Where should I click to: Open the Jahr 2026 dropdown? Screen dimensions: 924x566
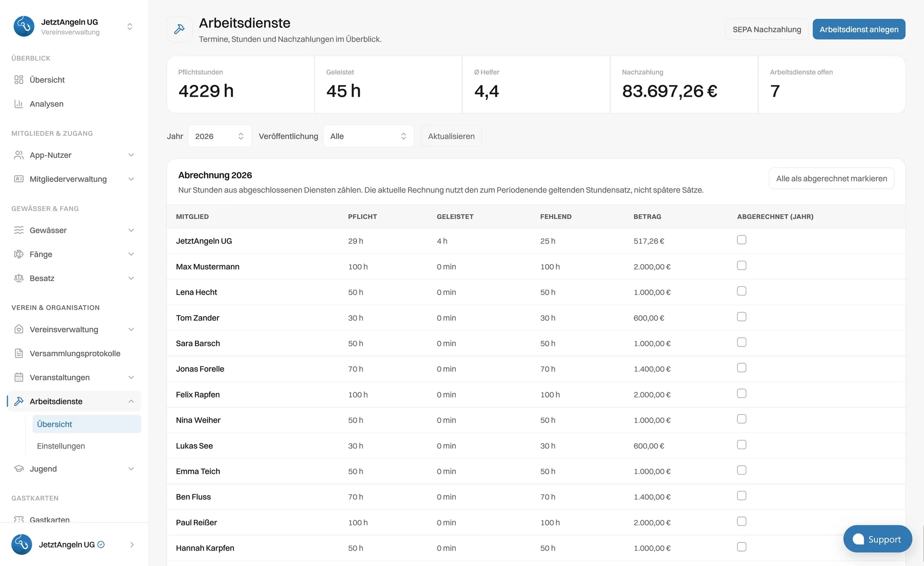coord(219,136)
